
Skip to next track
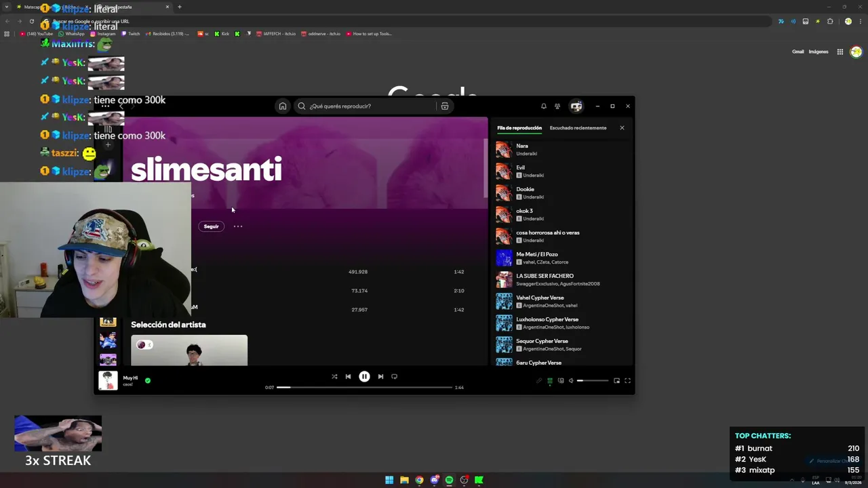coord(380,376)
